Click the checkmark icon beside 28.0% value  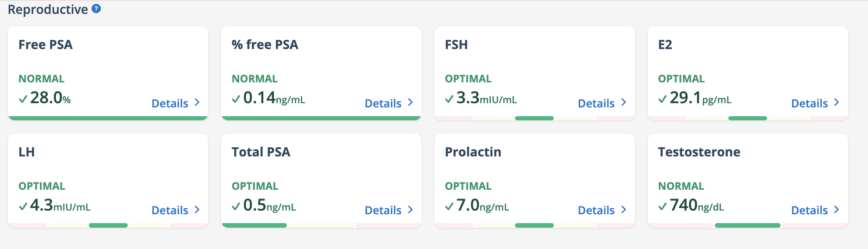tap(23, 99)
